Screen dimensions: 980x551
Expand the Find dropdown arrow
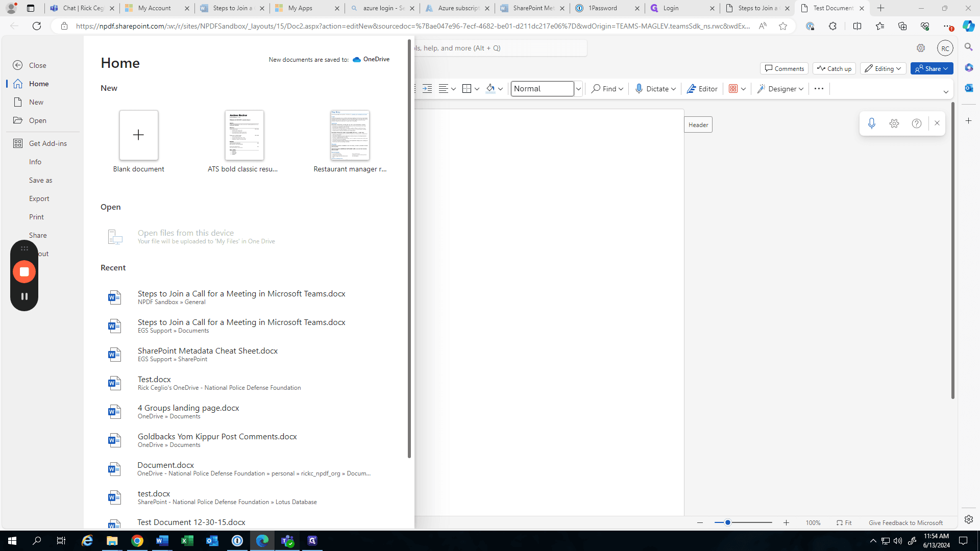tap(621, 89)
